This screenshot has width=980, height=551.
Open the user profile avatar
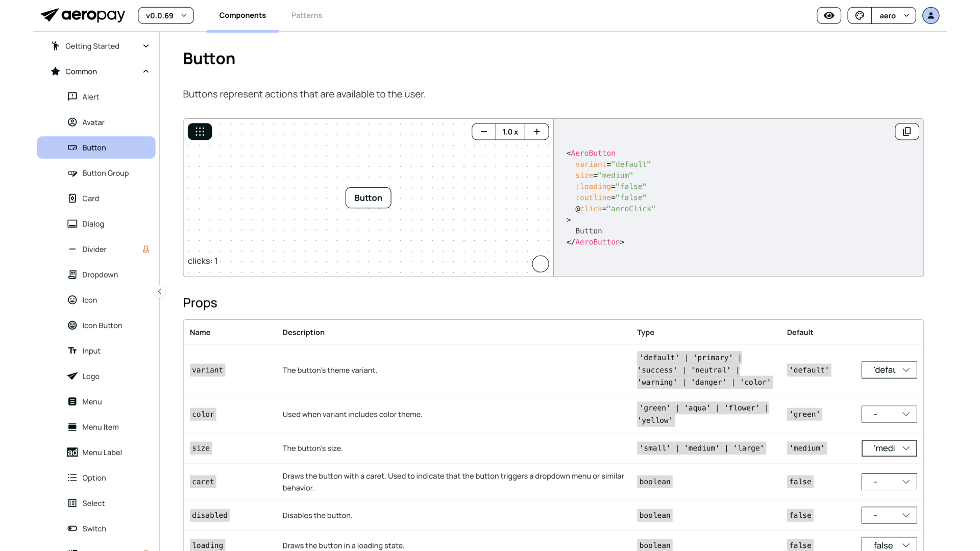tap(930, 15)
